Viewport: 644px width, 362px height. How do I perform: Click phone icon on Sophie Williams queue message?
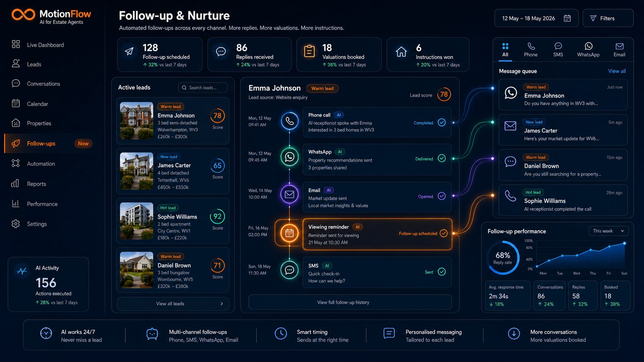pyautogui.click(x=510, y=196)
